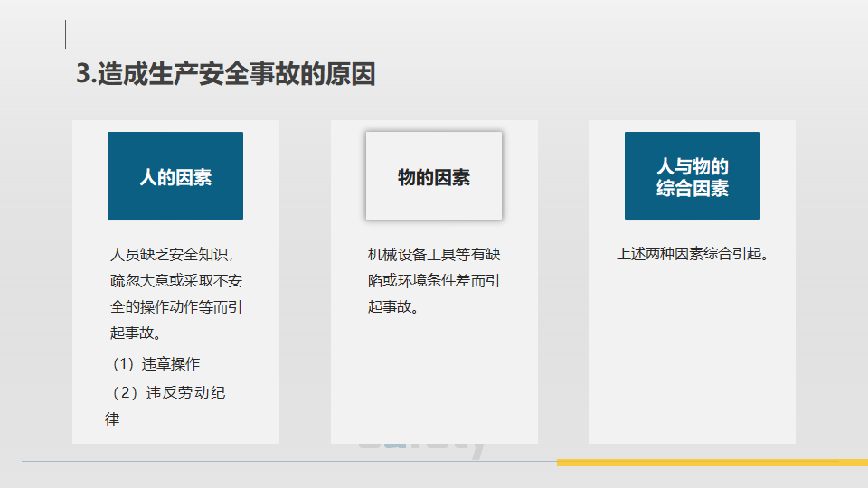Click the line 机械设备工具等有缺
Screen dimensions: 868x488
pyautogui.click(x=433, y=254)
